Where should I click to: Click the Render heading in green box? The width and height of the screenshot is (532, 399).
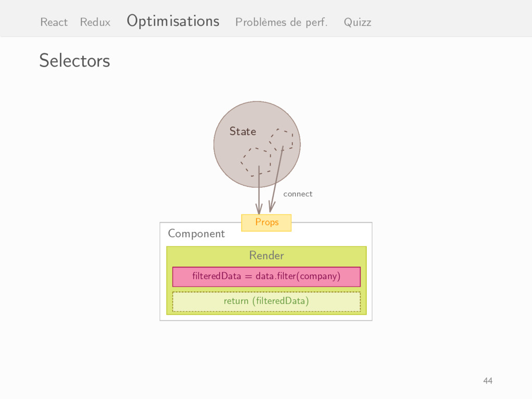267,255
